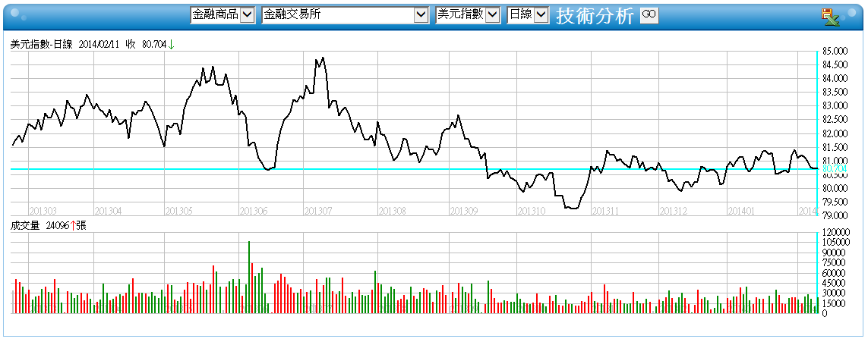Click the cyan horizontal price line
Screen dimensions: 868x342
[414, 168]
